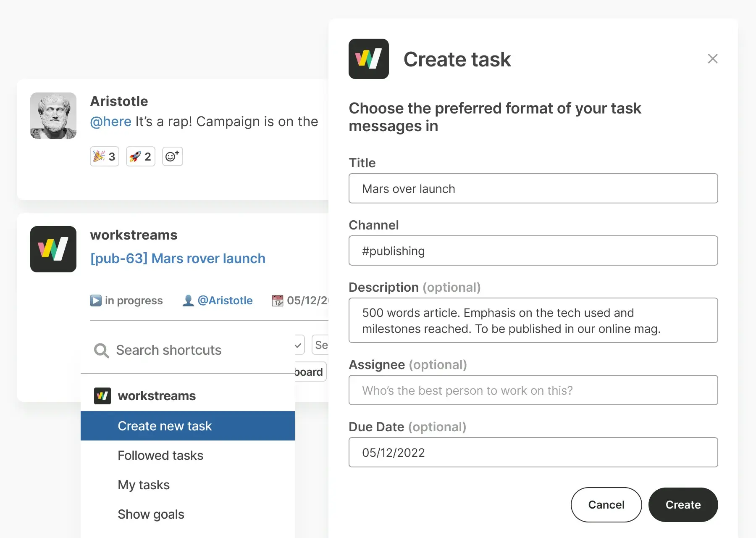
Task: Click the rocket reaction on Aristotle's message
Action: point(140,156)
